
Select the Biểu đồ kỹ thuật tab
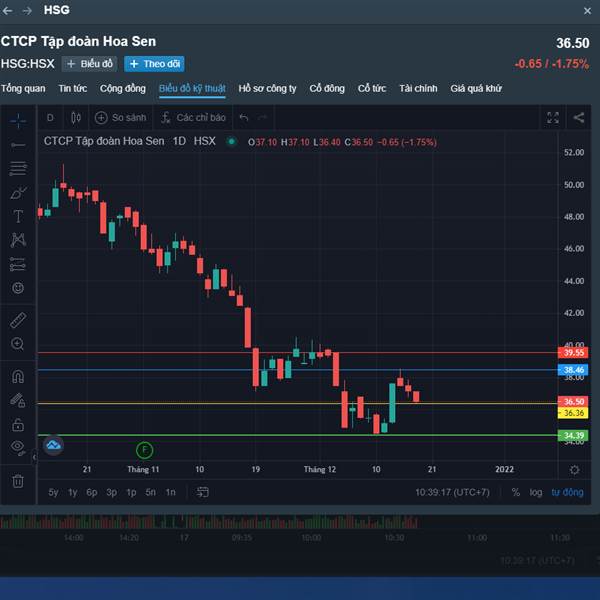(192, 88)
